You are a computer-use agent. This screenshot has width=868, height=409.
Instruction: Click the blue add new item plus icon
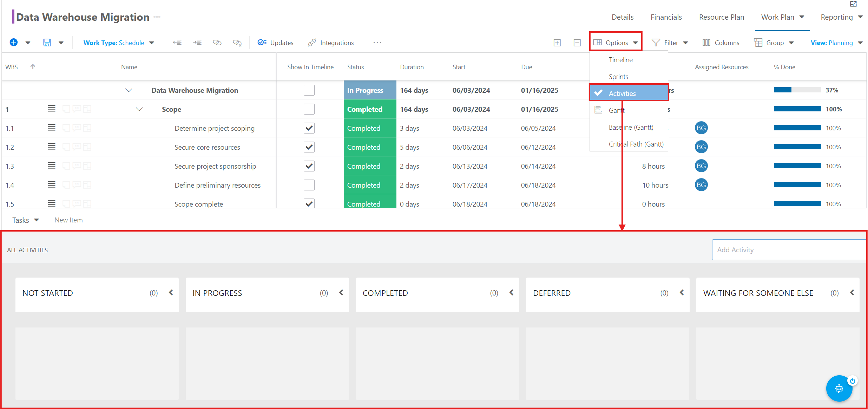14,43
